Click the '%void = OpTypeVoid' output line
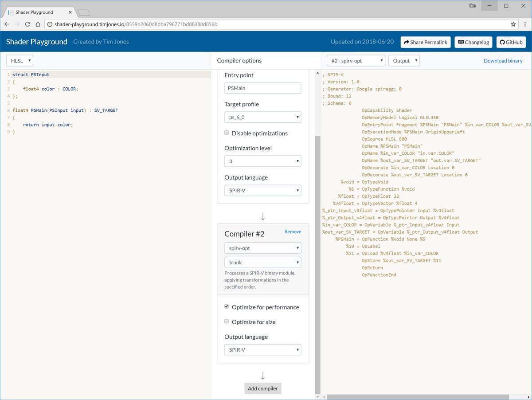The width and height of the screenshot is (532, 400). click(x=364, y=182)
